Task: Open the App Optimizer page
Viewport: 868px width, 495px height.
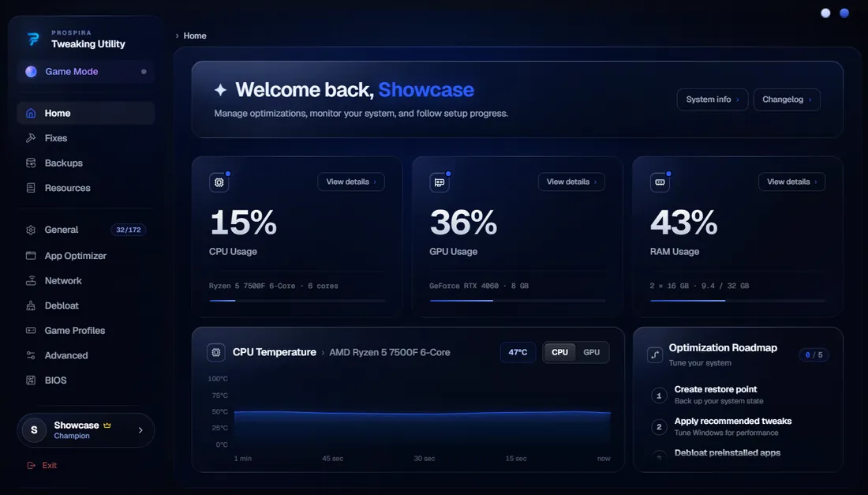Action: click(86, 255)
